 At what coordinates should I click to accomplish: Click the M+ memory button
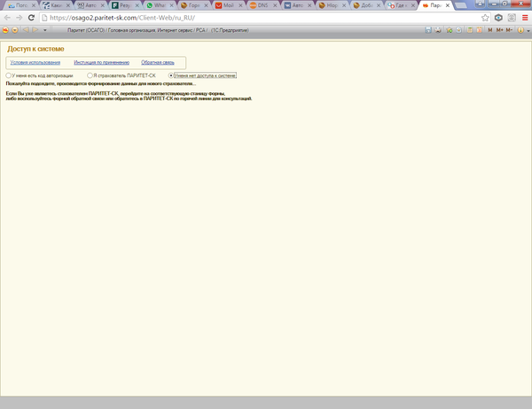500,30
